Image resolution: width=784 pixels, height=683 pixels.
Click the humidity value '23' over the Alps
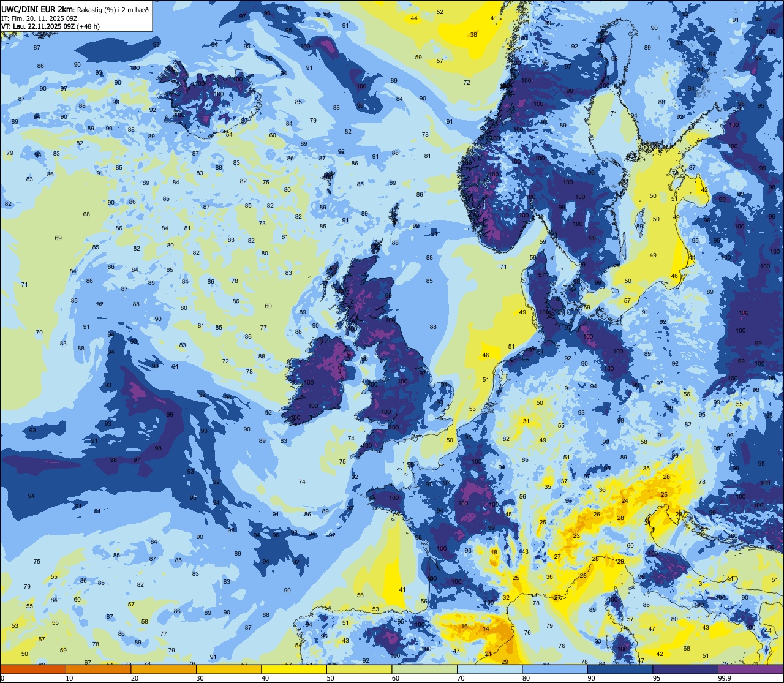tap(576, 536)
